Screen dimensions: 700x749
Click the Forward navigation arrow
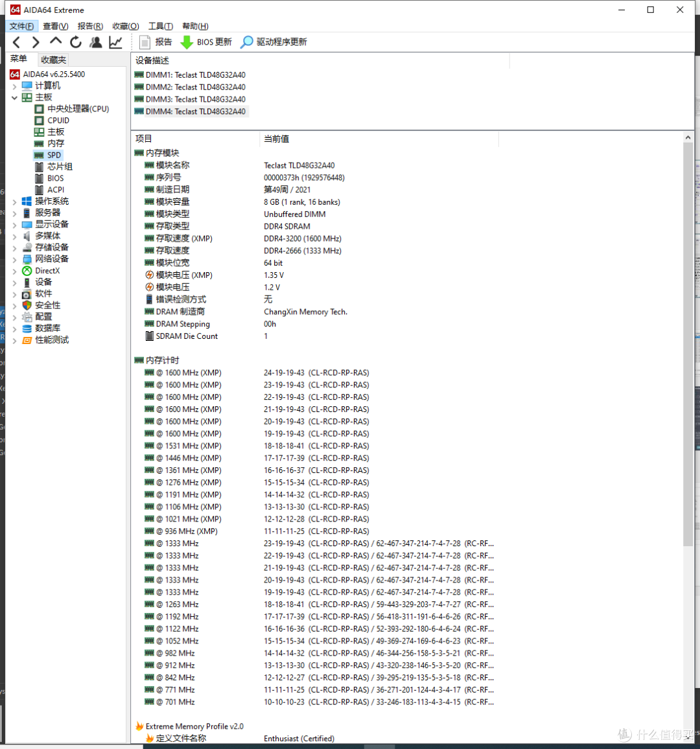pyautogui.click(x=36, y=42)
